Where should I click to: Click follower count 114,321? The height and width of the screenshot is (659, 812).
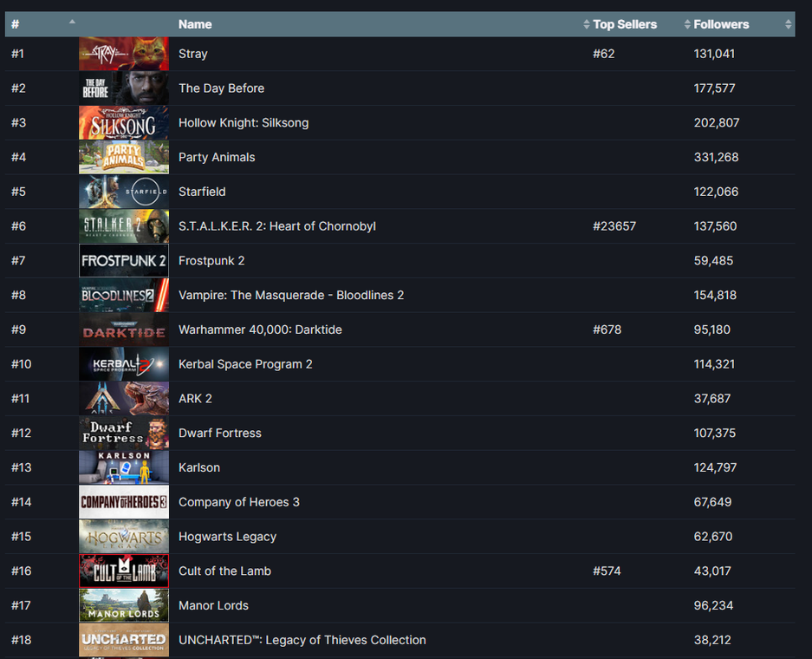[x=714, y=364]
